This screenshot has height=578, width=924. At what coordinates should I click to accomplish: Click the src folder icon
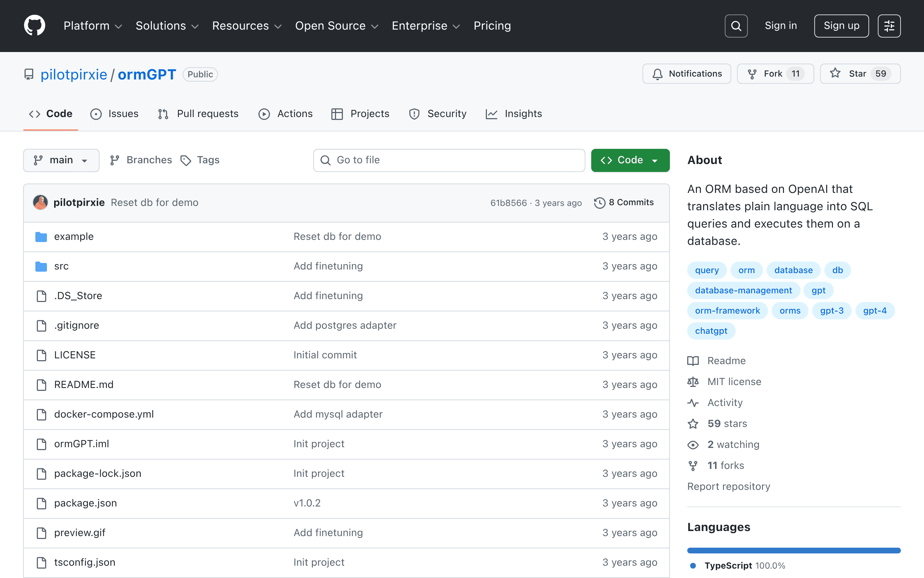41,266
